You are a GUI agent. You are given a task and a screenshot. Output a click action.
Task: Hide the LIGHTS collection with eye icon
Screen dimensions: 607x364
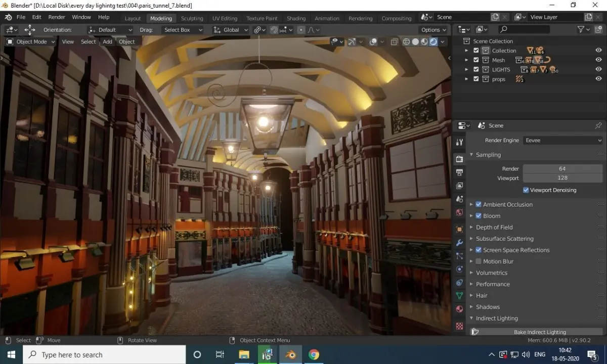[598, 69]
